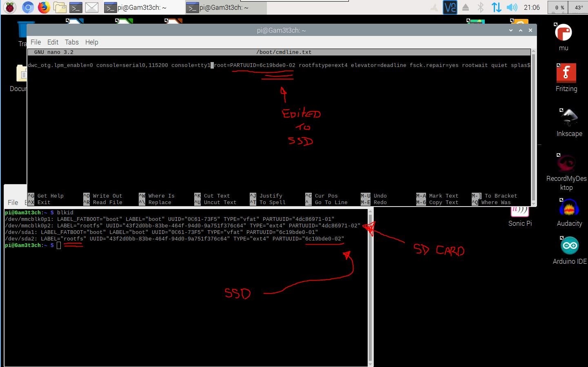Launch Firefox from the top panel
This screenshot has height=367, width=588.
click(44, 7)
